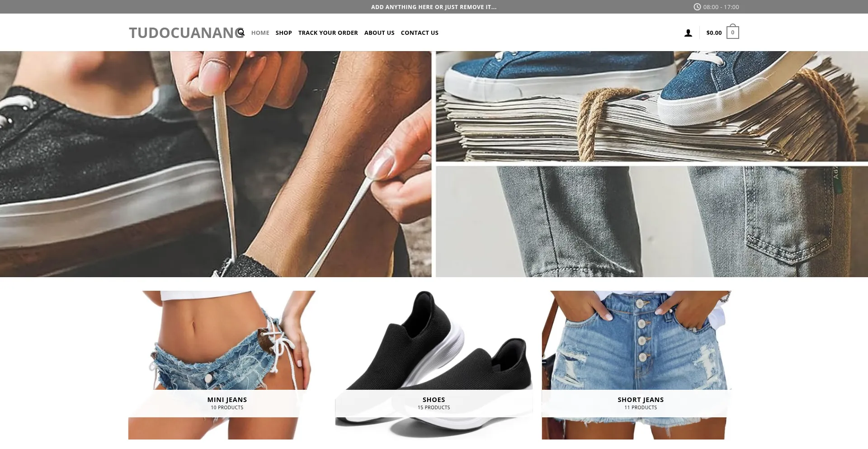Image resolution: width=868 pixels, height=449 pixels.
Task: Click the blue sneakers on newspapers banner
Action: (x=652, y=106)
